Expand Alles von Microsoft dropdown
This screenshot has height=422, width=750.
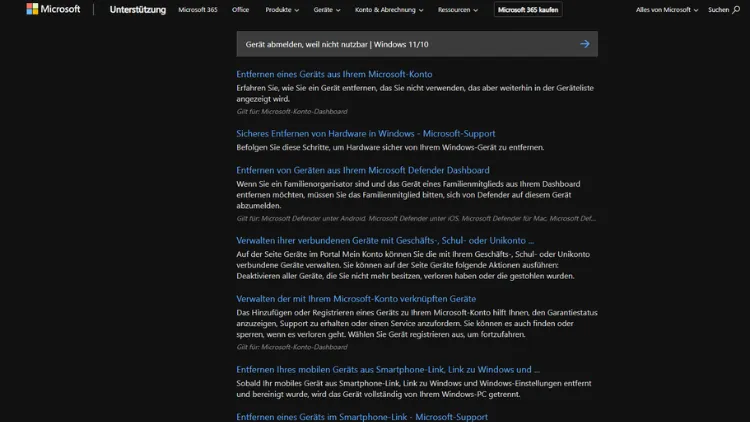(x=667, y=10)
